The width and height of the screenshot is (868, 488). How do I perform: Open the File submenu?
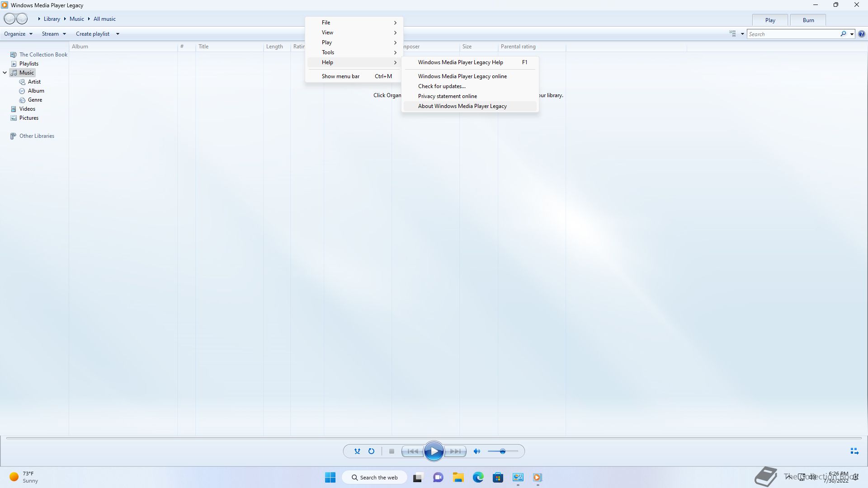[354, 23]
